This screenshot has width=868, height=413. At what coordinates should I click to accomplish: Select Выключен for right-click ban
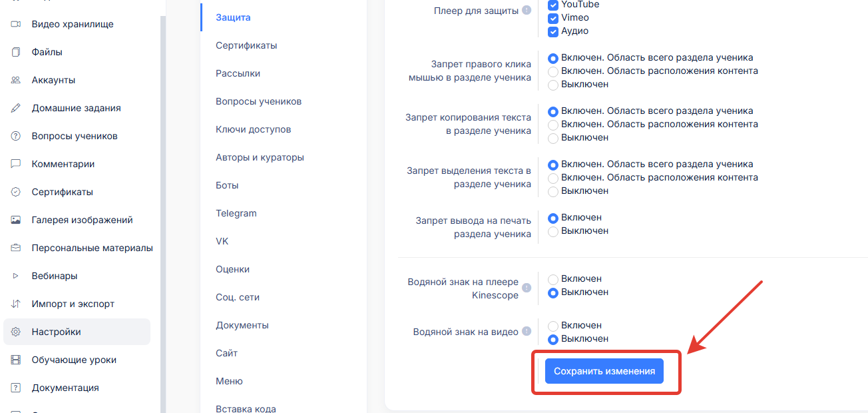coord(552,85)
